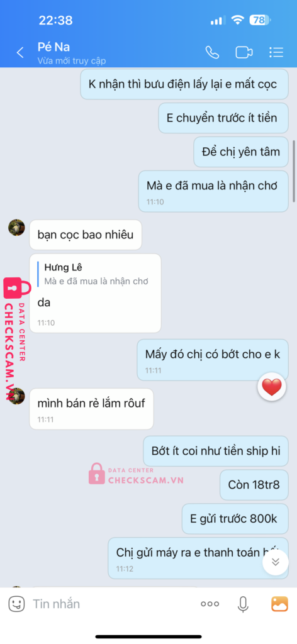Viewport: 297px width, 644px height.
Task: Select the 'E gửi trước 800k' message
Action: click(235, 518)
